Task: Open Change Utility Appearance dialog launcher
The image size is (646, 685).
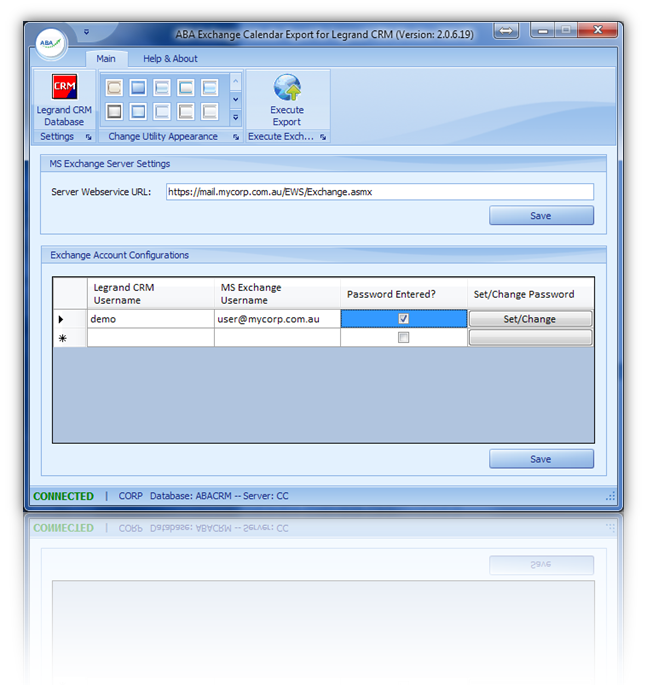Action: [236, 137]
